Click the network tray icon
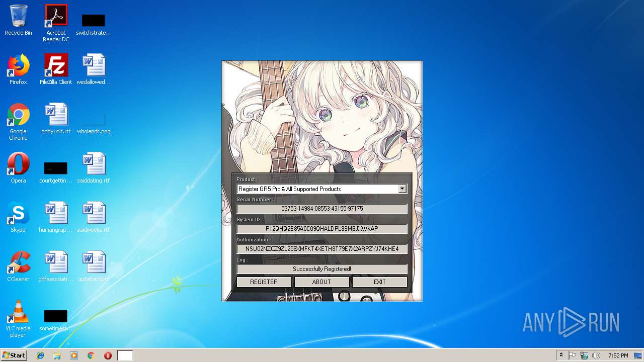The width and height of the screenshot is (644, 362). [584, 355]
